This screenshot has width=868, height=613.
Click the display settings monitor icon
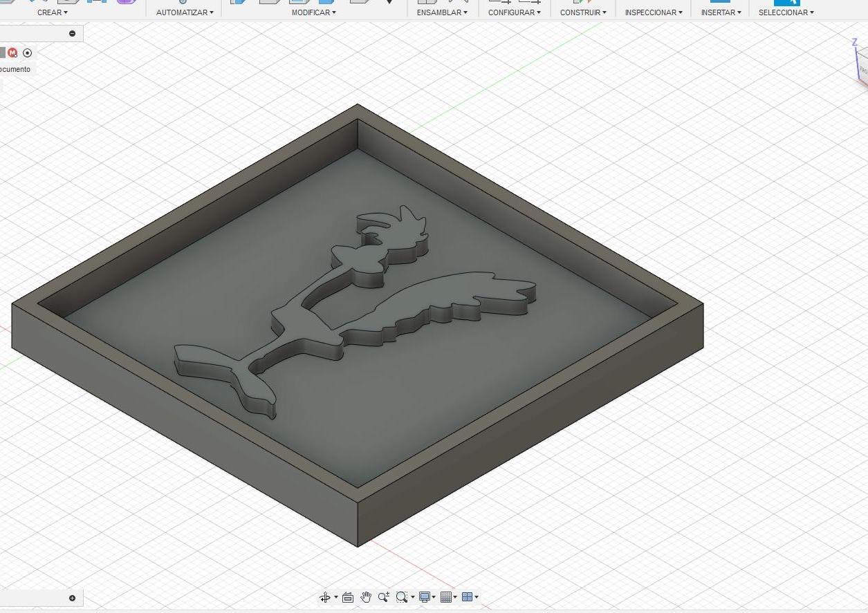(425, 597)
